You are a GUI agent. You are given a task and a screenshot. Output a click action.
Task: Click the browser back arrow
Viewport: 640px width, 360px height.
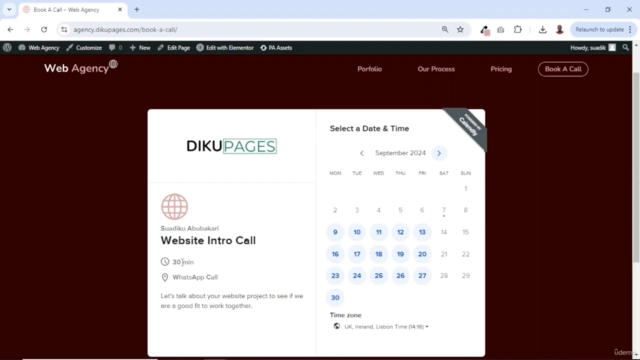pos(10,29)
